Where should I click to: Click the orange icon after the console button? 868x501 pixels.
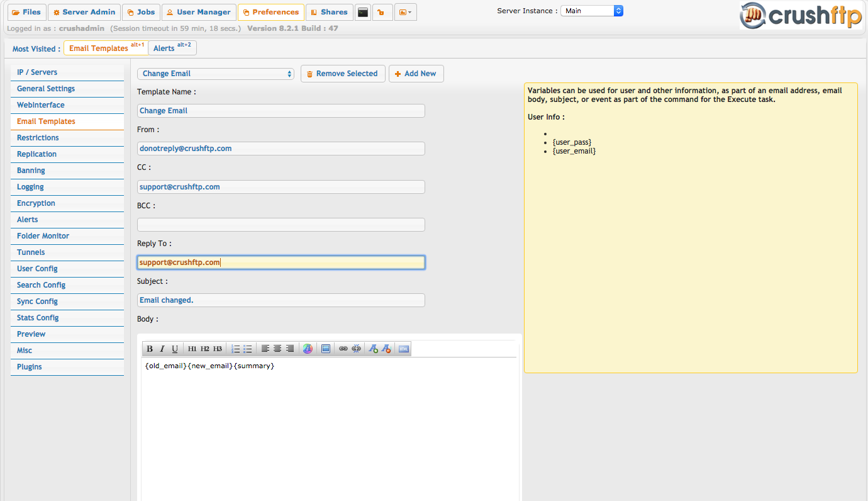(382, 12)
